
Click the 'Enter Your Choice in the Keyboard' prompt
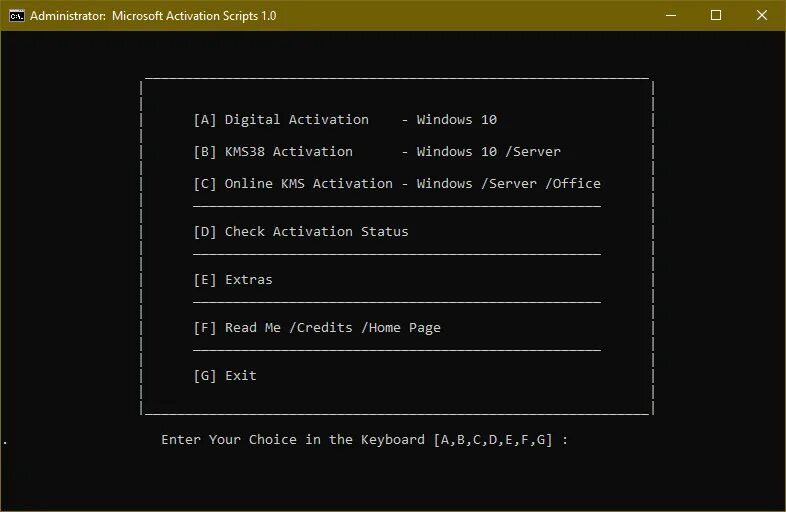tap(293, 440)
